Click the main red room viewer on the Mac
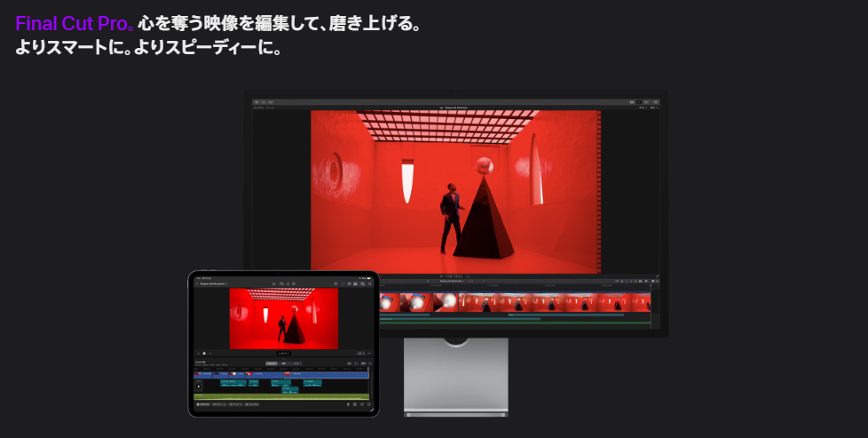 coord(455,191)
